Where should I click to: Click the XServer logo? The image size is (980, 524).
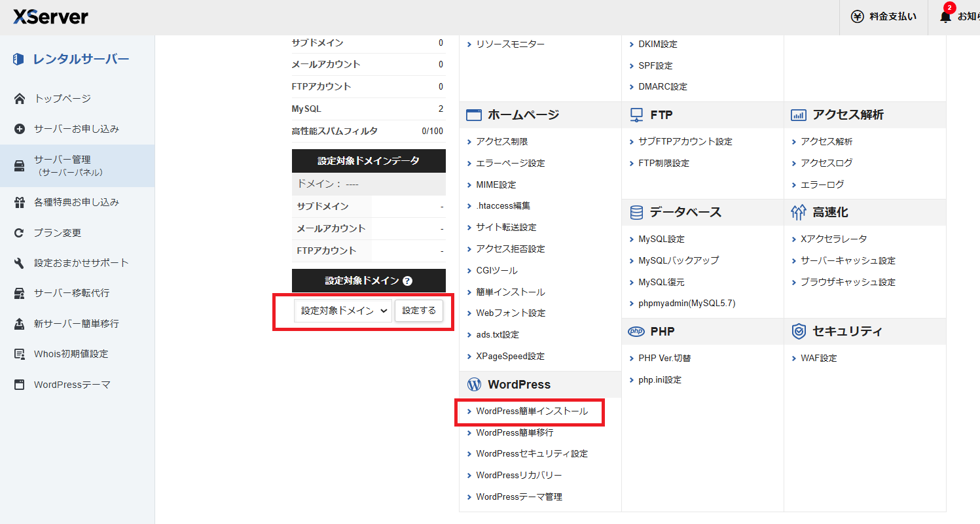click(x=50, y=16)
